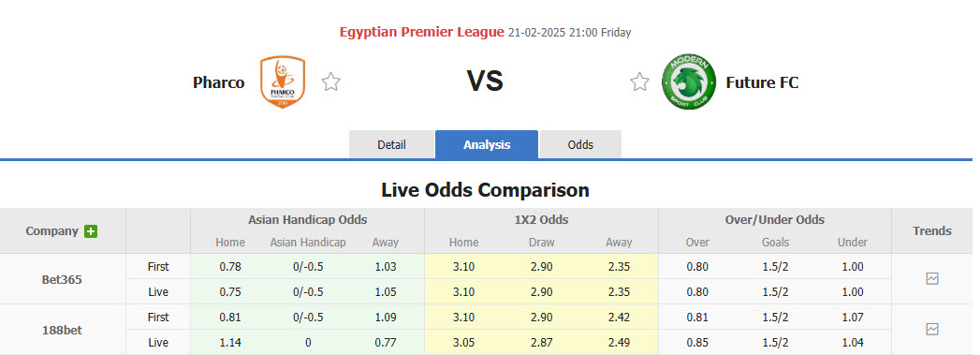Select the Analysis tab
Screen dimensions: 980x355
487,145
